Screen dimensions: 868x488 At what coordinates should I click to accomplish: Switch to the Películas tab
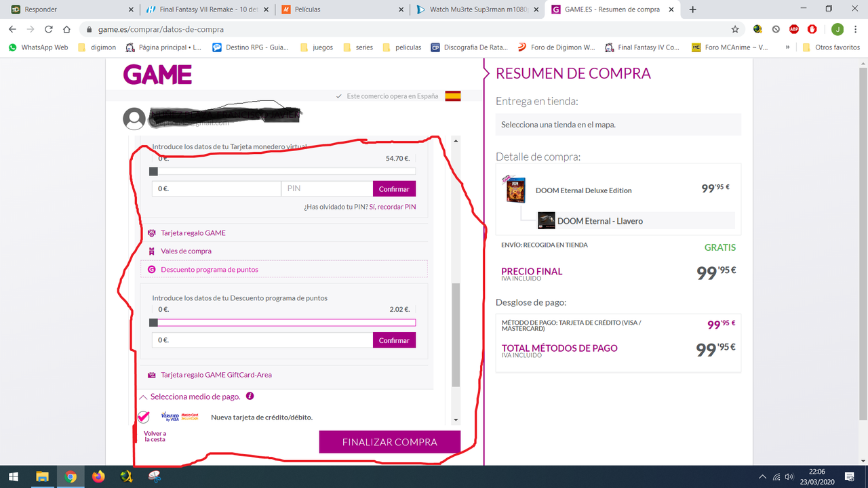(x=342, y=9)
